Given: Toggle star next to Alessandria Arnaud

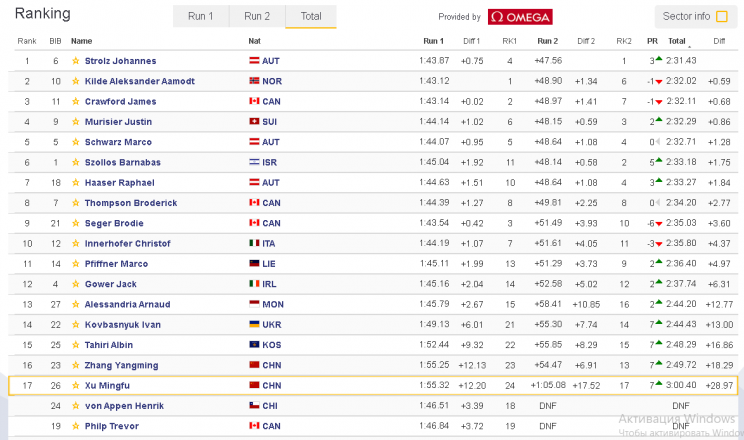Looking at the screenshot, I should coord(75,304).
